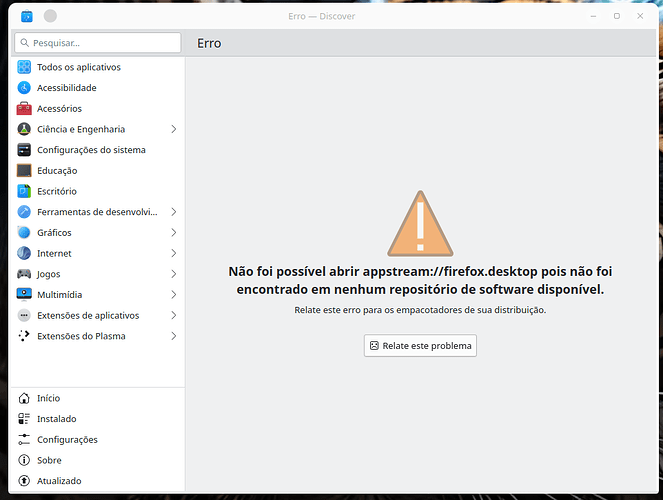The image size is (663, 500).
Task: Click the Educação category icon
Action: pyautogui.click(x=24, y=170)
